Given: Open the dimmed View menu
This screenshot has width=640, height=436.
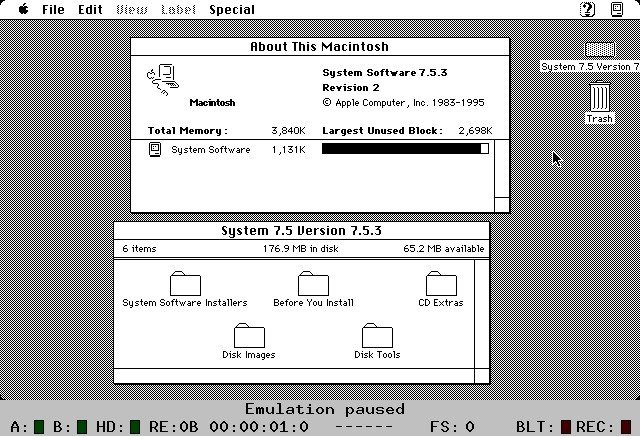Looking at the screenshot, I should pyautogui.click(x=132, y=9).
